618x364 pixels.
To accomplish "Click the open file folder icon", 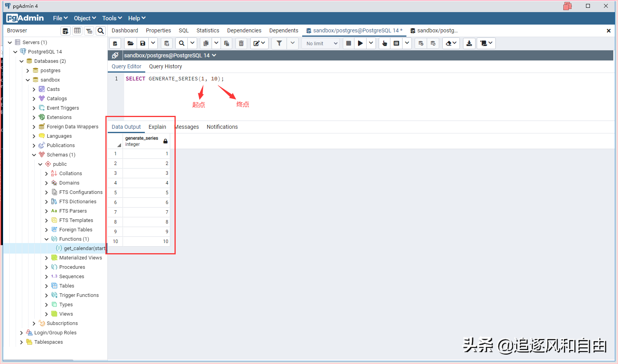I will point(131,43).
